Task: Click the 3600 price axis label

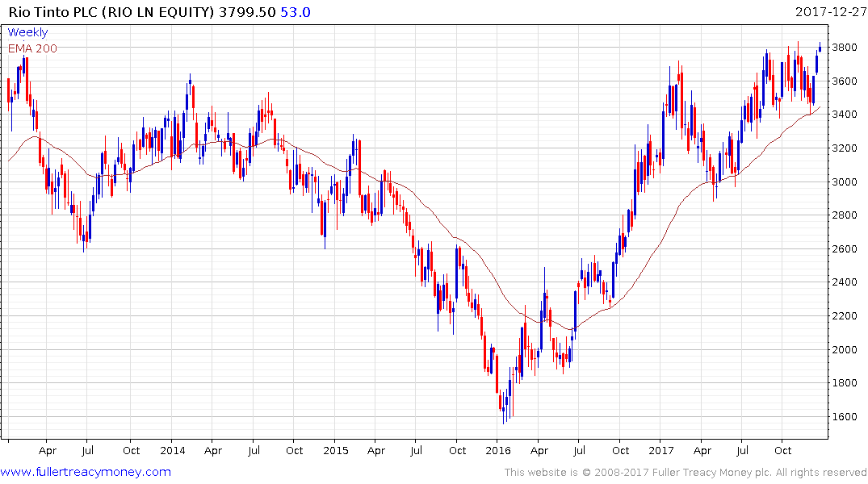Action: coord(845,81)
